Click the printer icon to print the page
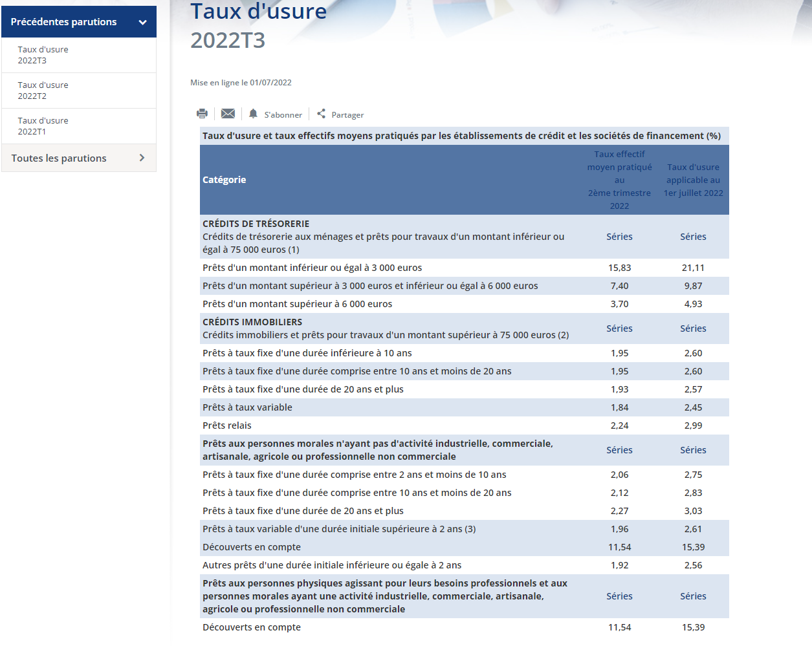The width and height of the screenshot is (812, 646). [202, 114]
